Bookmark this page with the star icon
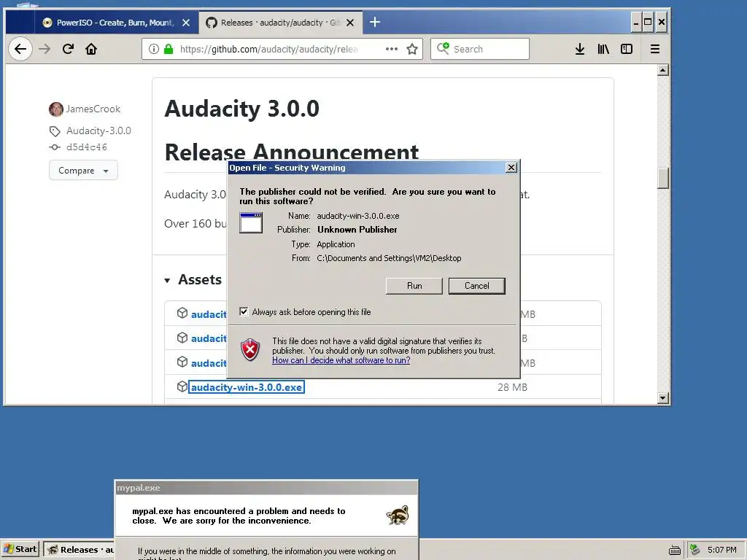The width and height of the screenshot is (747, 560). tap(412, 49)
